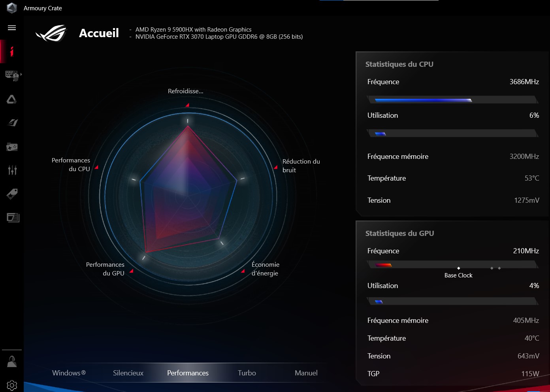This screenshot has width=550, height=392.
Task: Click the Économie d'énergie radar label
Action: point(266,269)
